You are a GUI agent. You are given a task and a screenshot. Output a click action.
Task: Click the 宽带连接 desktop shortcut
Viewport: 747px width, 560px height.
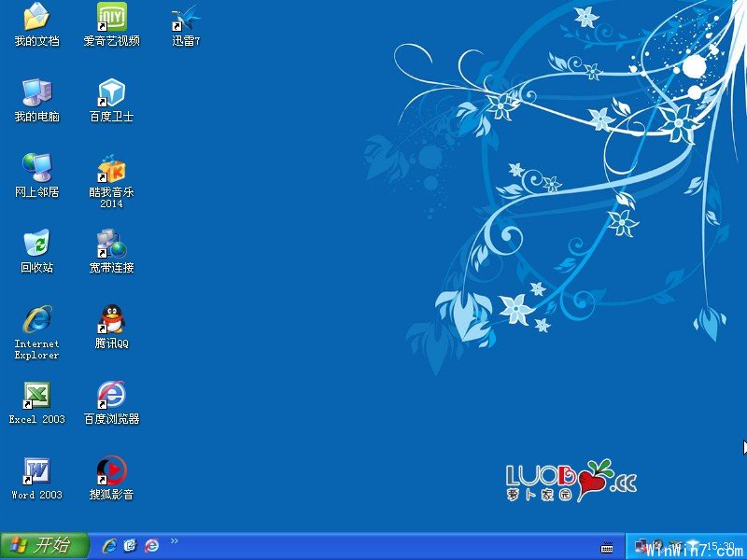coord(112,245)
